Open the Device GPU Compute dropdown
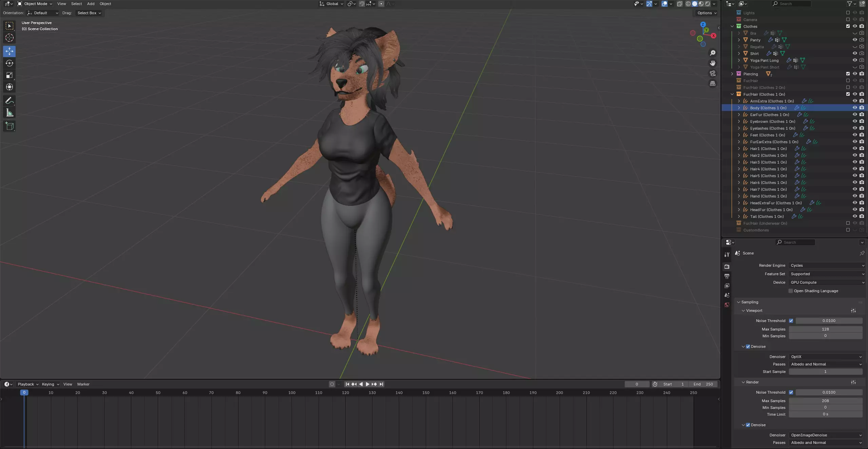868x449 pixels. coord(827,282)
